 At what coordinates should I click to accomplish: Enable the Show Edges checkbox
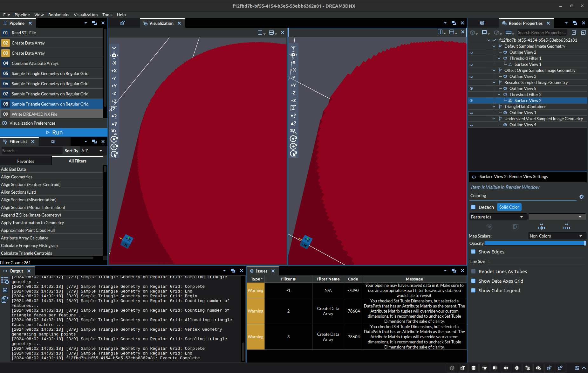tap(473, 252)
